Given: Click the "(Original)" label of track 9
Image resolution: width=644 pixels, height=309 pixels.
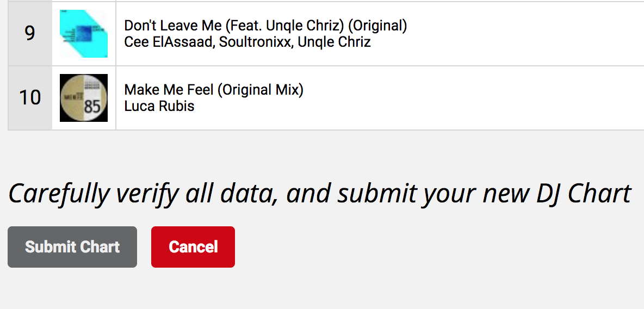Looking at the screenshot, I should pyautogui.click(x=377, y=26).
